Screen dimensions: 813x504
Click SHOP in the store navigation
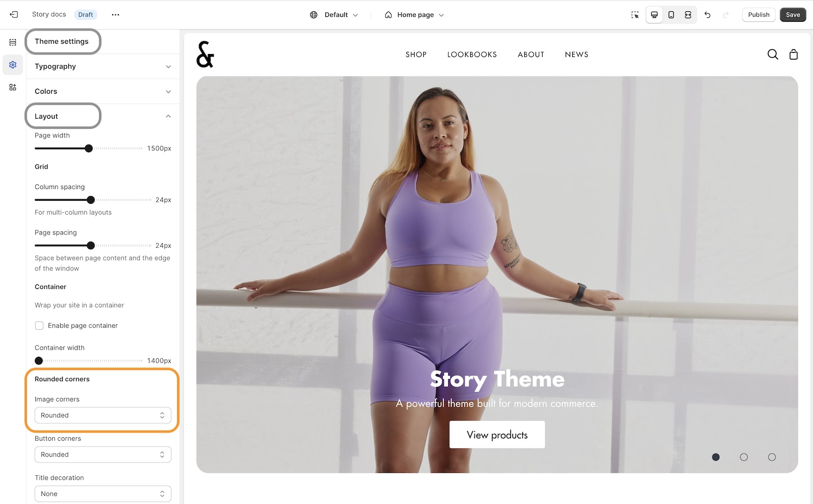click(416, 55)
